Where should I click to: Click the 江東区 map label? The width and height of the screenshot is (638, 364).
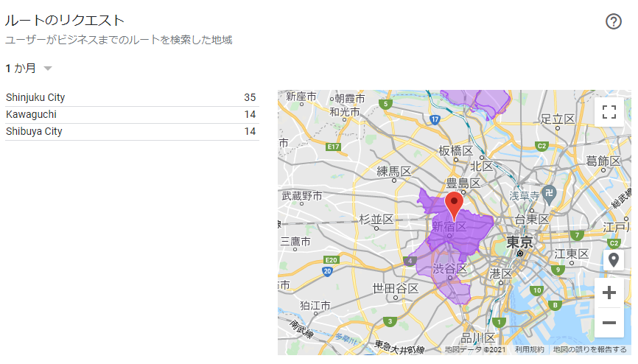[571, 254]
